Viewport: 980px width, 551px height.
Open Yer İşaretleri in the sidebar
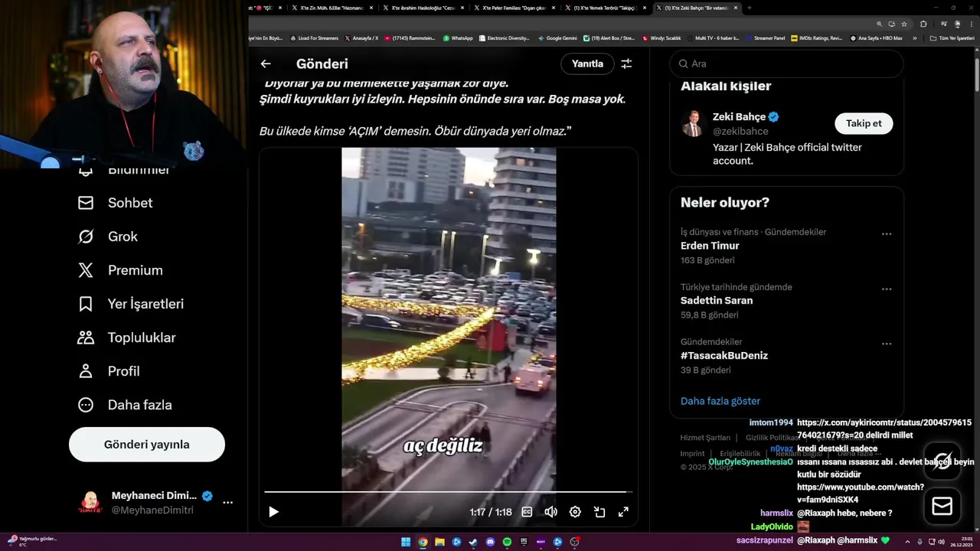(131, 304)
